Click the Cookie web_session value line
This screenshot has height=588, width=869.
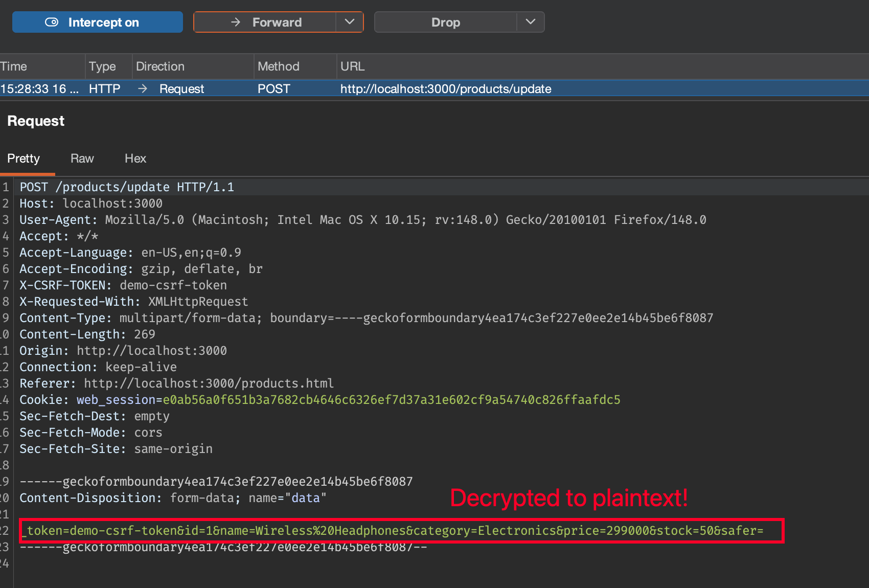391,399
